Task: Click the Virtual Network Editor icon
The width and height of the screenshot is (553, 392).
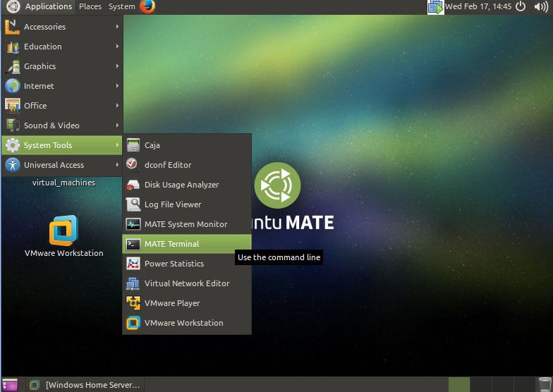Action: coord(133,283)
